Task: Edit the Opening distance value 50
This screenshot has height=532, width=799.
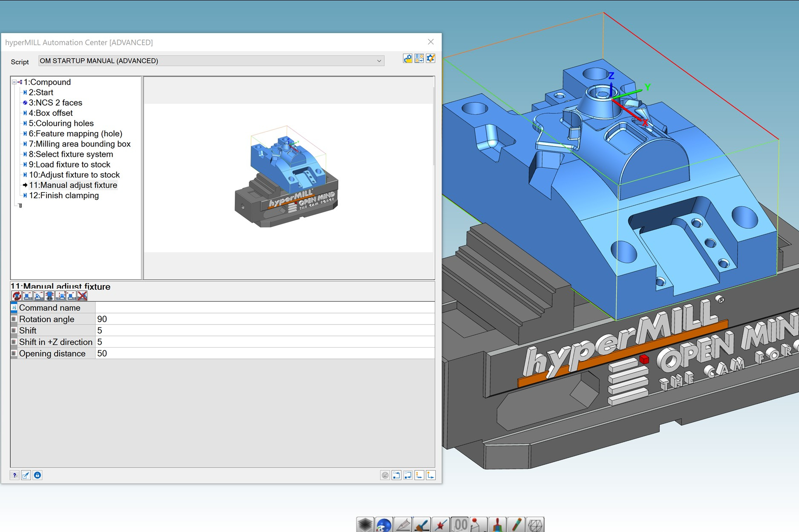Action: (x=265, y=354)
